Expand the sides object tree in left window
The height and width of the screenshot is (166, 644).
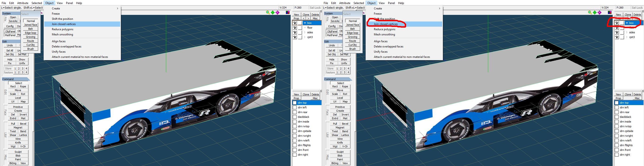305,33
